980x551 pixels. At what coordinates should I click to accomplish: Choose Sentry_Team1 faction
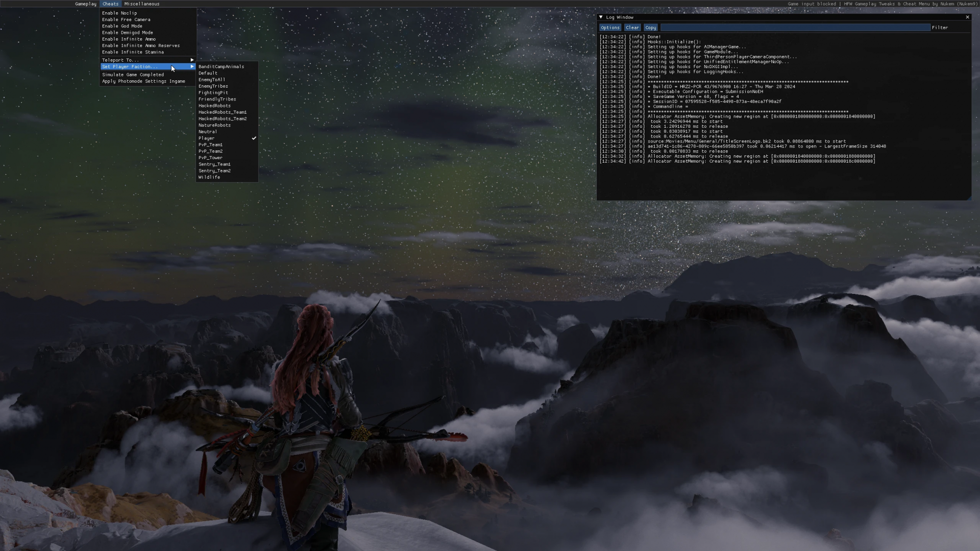tap(227, 165)
